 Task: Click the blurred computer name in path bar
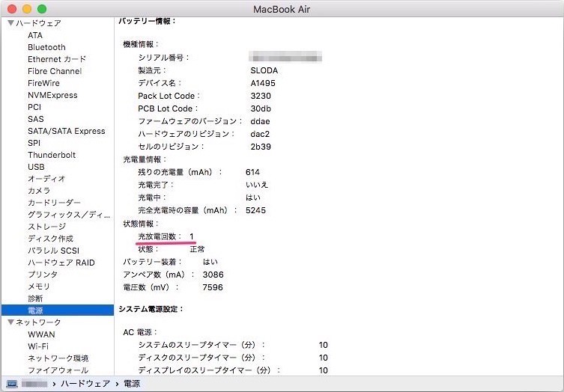pos(34,384)
